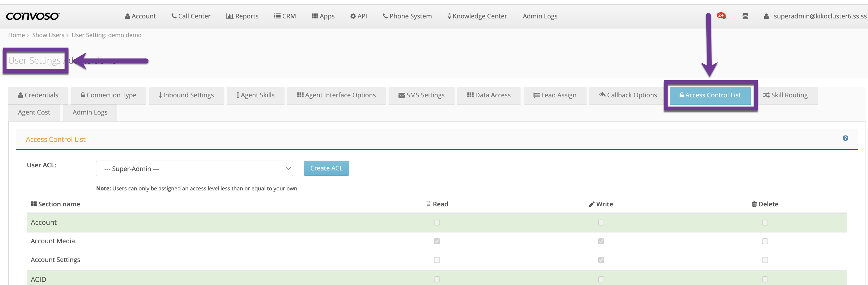Go to Show Users breadcrumb link
Screen dimensions: 868x285
(x=48, y=35)
